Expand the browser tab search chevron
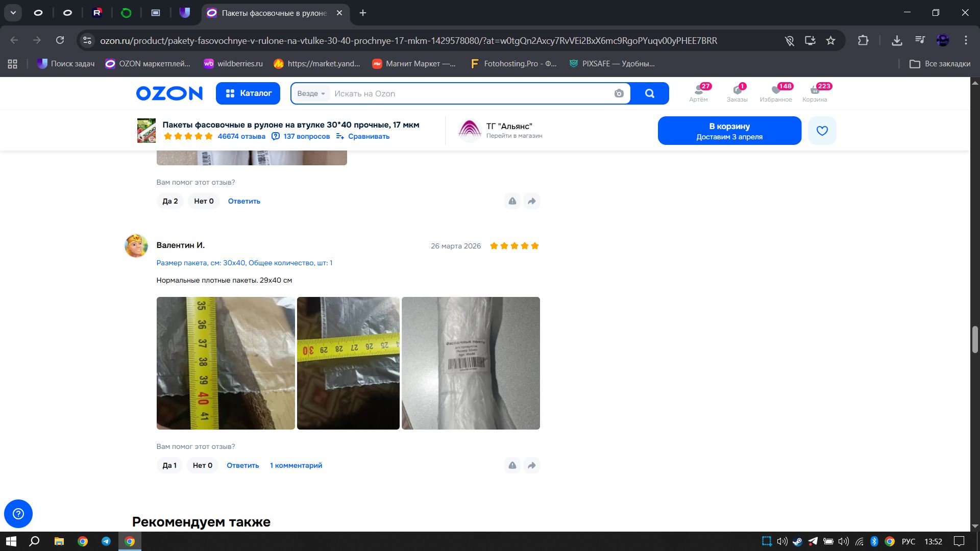This screenshot has height=551, width=980. (x=13, y=13)
